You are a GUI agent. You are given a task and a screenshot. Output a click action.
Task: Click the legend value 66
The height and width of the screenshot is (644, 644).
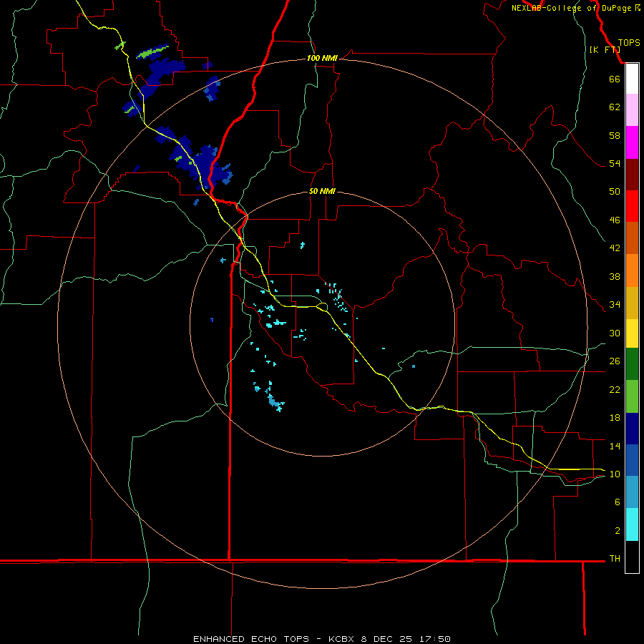615,79
